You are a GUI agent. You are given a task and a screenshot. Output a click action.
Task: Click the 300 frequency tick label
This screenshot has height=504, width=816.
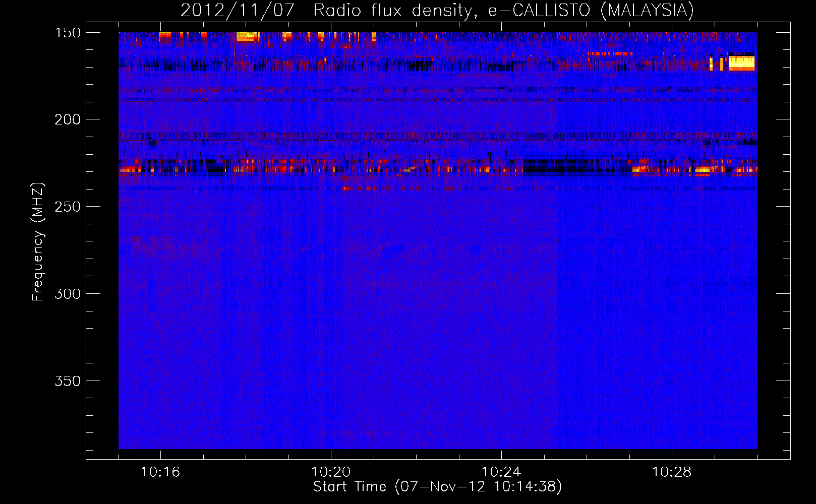(x=68, y=294)
